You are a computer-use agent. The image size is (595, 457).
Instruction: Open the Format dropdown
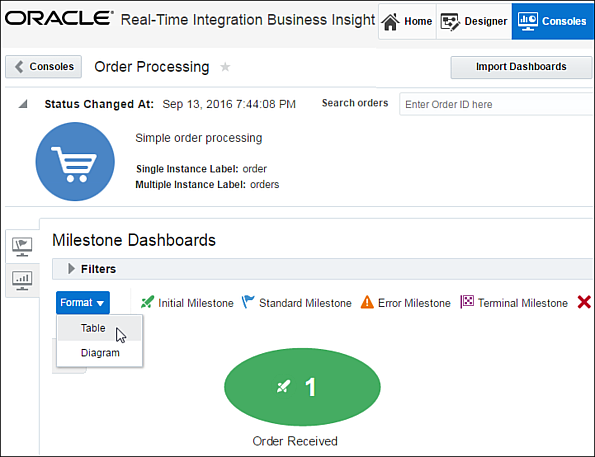(x=83, y=303)
